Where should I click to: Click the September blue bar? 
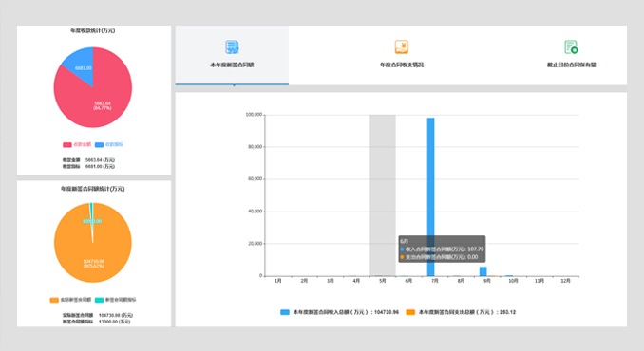coord(483,271)
